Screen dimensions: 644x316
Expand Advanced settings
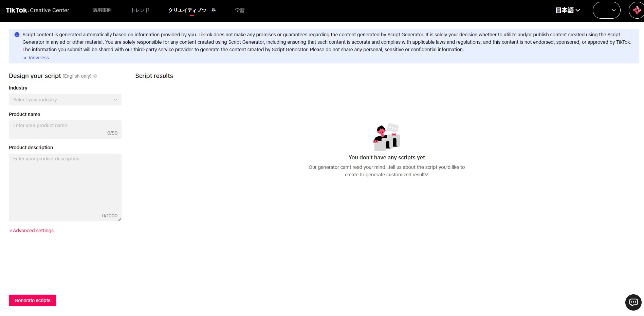click(32, 231)
